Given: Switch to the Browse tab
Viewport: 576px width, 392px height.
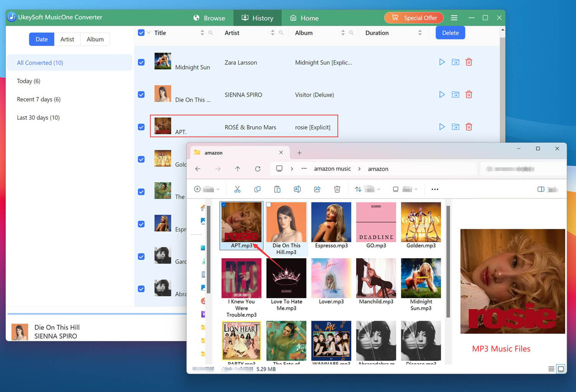Looking at the screenshot, I should pos(209,18).
